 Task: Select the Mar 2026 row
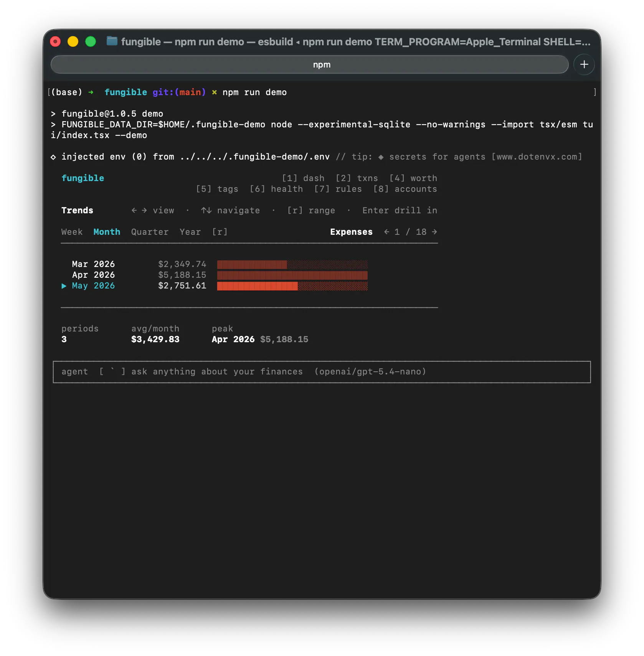click(x=215, y=264)
